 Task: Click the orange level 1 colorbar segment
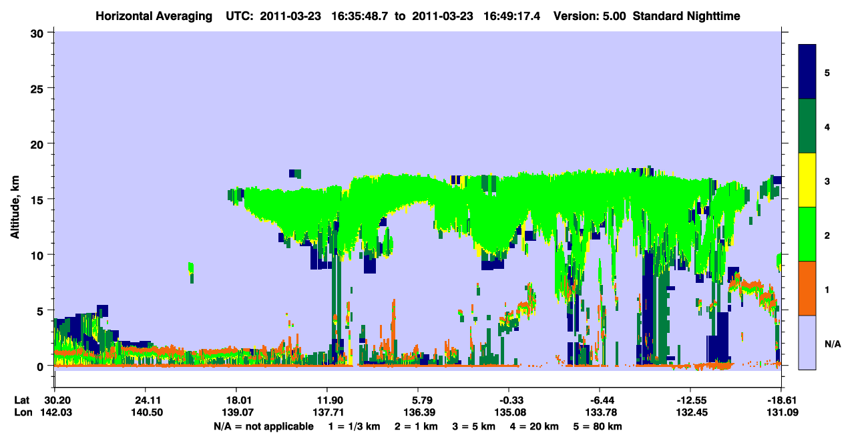(807, 288)
